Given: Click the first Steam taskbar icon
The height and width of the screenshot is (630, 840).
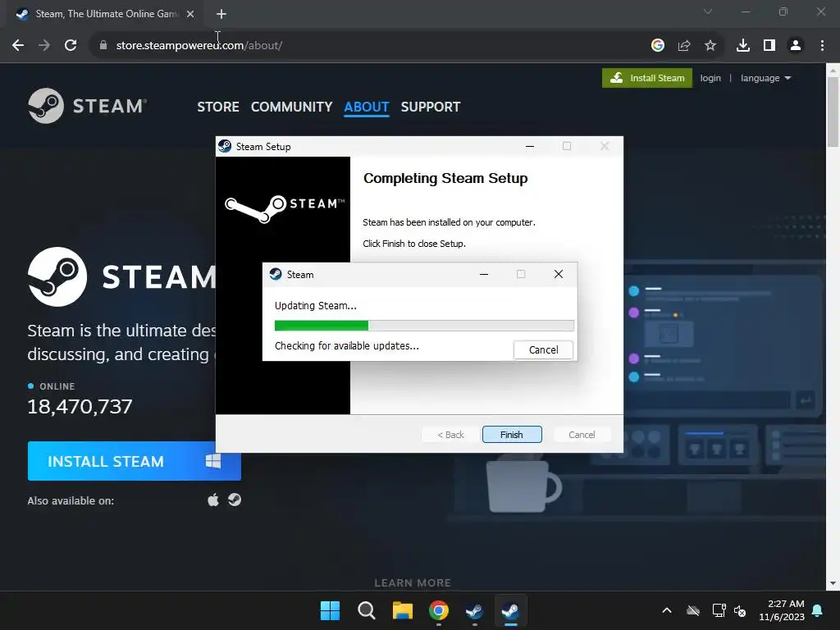Looking at the screenshot, I should coord(475,610).
